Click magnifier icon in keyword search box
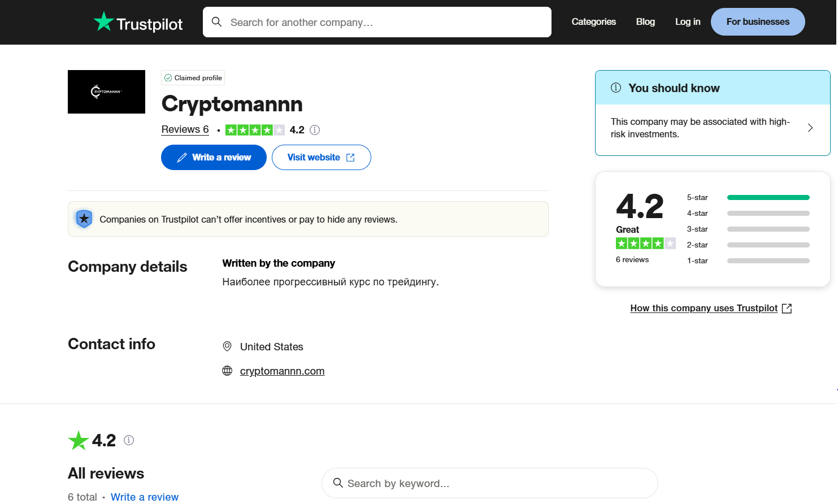The width and height of the screenshot is (838, 504). 338,483
